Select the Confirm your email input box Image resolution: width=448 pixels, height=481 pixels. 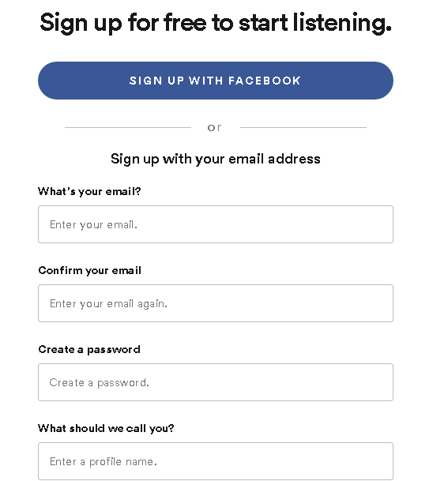[216, 303]
